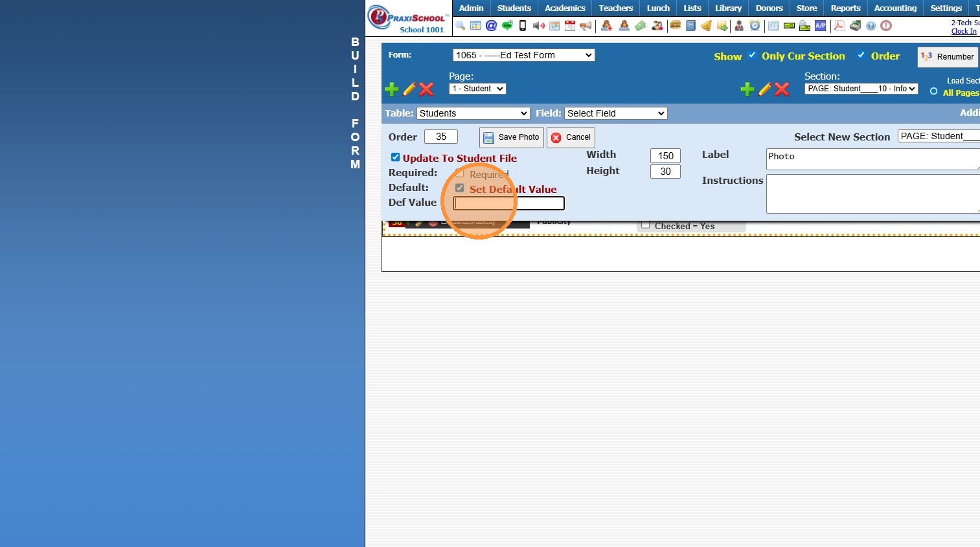The image size is (980, 547).
Task: Check the Required checkbox
Action: tap(459, 173)
